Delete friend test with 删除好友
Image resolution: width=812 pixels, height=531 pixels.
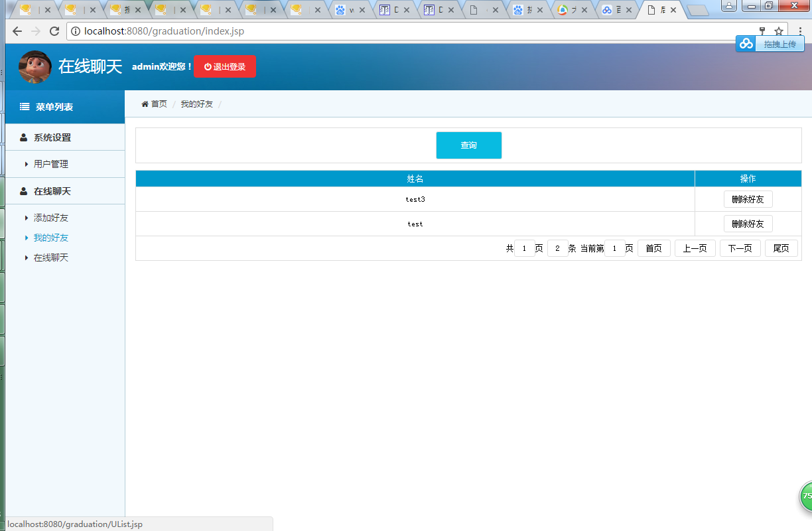point(748,224)
